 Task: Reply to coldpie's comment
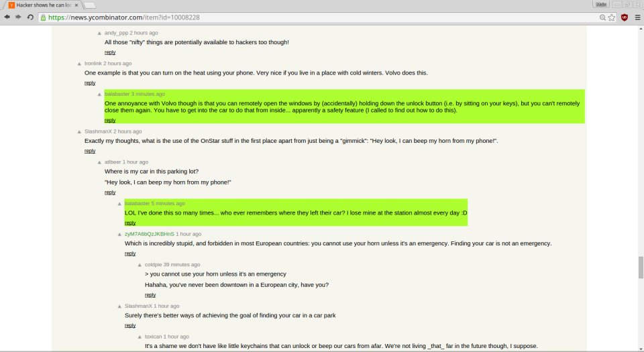pos(150,295)
